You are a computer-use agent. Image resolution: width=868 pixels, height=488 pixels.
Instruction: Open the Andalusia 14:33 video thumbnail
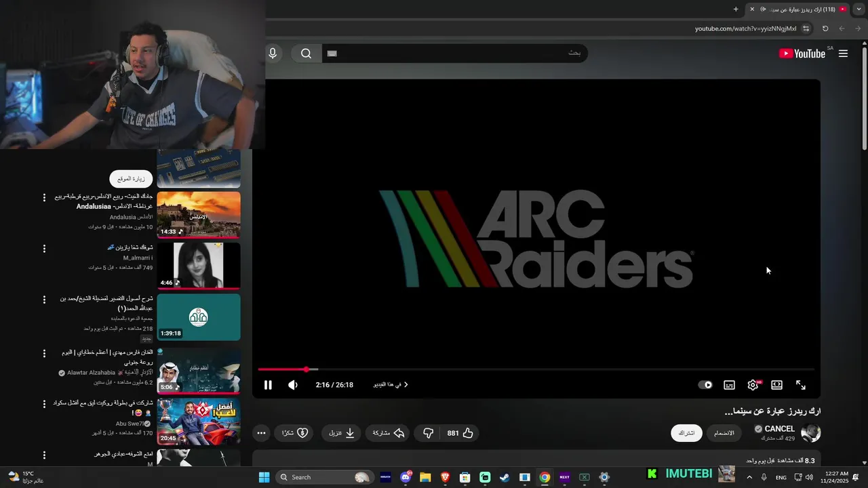[199, 215]
